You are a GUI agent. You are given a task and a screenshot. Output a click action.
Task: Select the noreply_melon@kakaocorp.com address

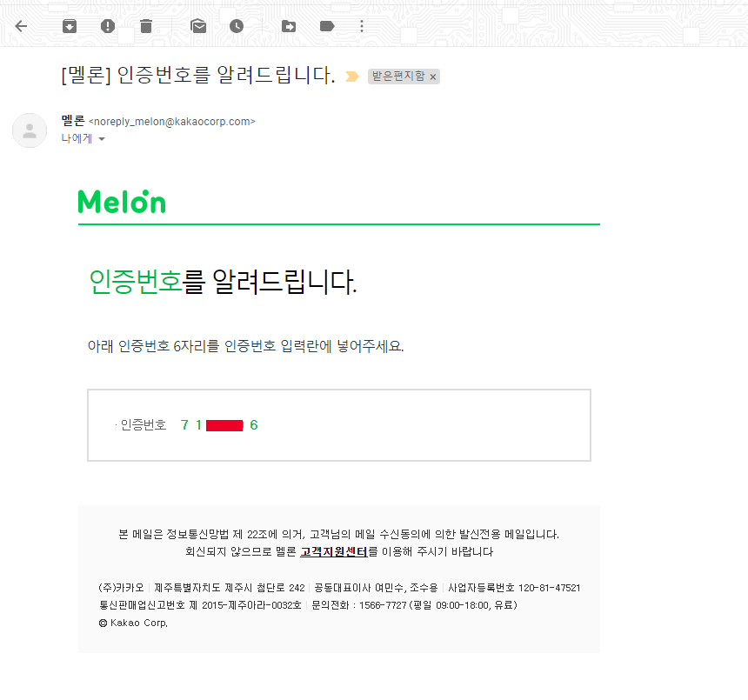[172, 122]
